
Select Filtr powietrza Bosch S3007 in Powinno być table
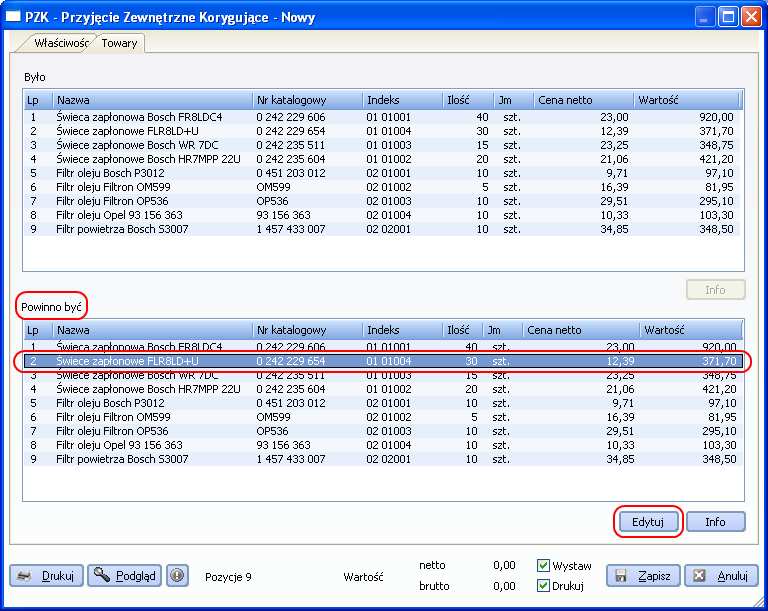(384, 459)
